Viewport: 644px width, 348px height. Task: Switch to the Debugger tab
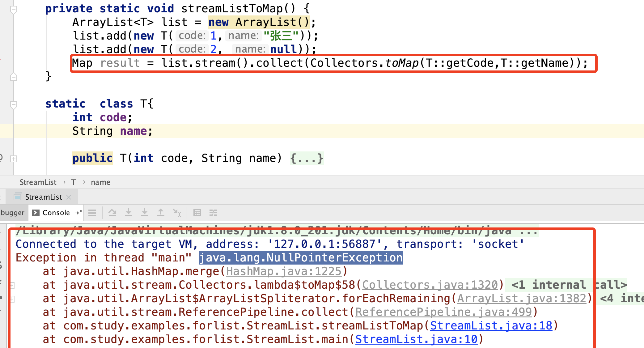tap(12, 213)
